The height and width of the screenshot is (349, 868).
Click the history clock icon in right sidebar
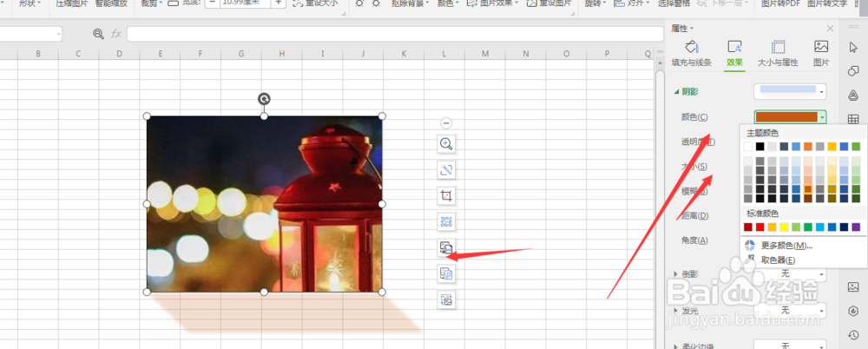[x=853, y=334]
